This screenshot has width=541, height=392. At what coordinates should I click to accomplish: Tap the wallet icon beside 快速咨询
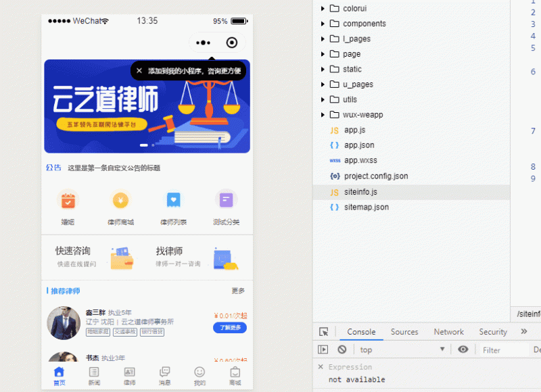[122, 257]
